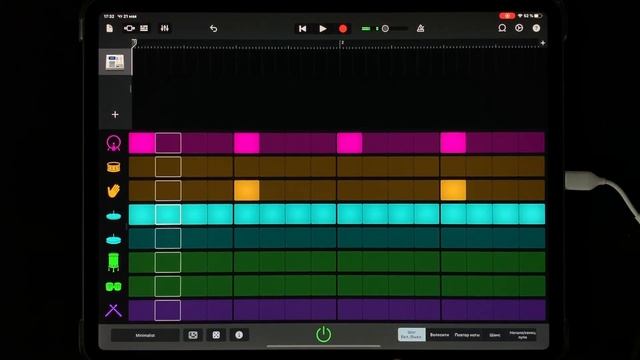
Task: Turn off the third lit kick step
Action: [349, 143]
